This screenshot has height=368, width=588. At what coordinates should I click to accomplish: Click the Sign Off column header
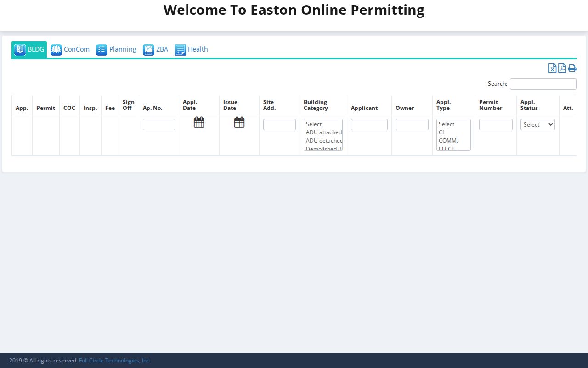point(129,105)
